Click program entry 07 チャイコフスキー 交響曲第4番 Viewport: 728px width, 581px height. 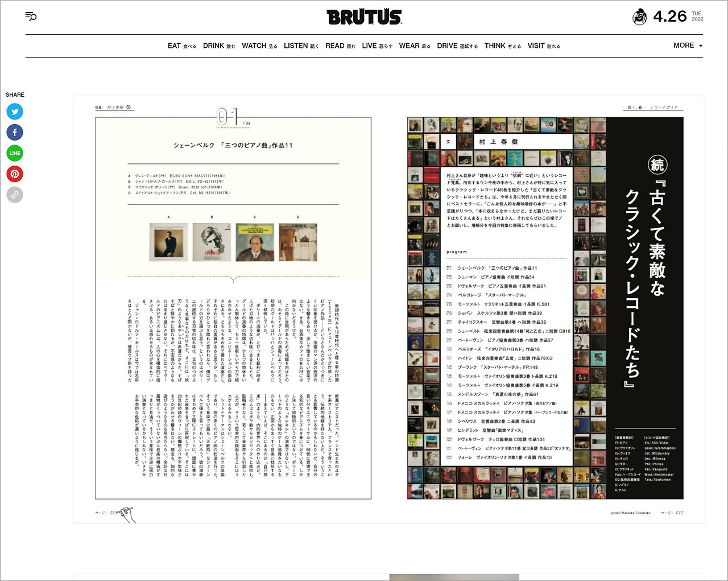click(496, 322)
